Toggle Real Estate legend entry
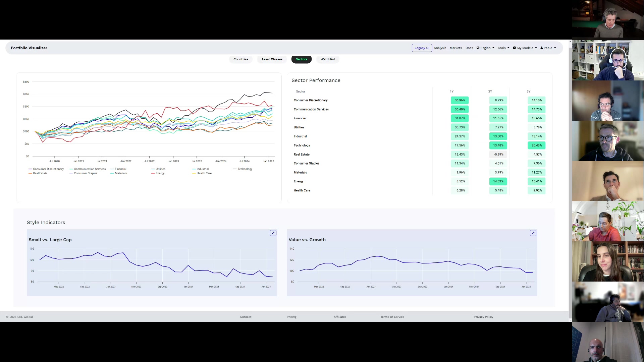The width and height of the screenshot is (644, 362). click(x=40, y=173)
